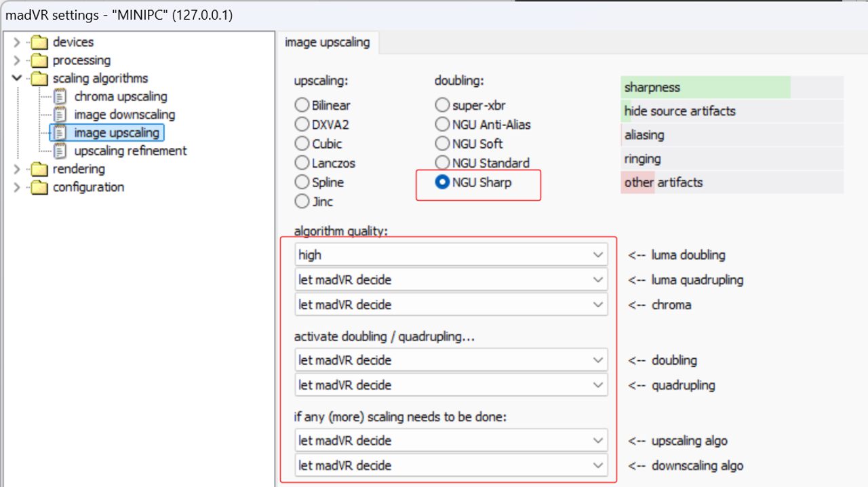Select the Spline radio button
Screen dimensions: 868x487
pyautogui.click(x=301, y=182)
